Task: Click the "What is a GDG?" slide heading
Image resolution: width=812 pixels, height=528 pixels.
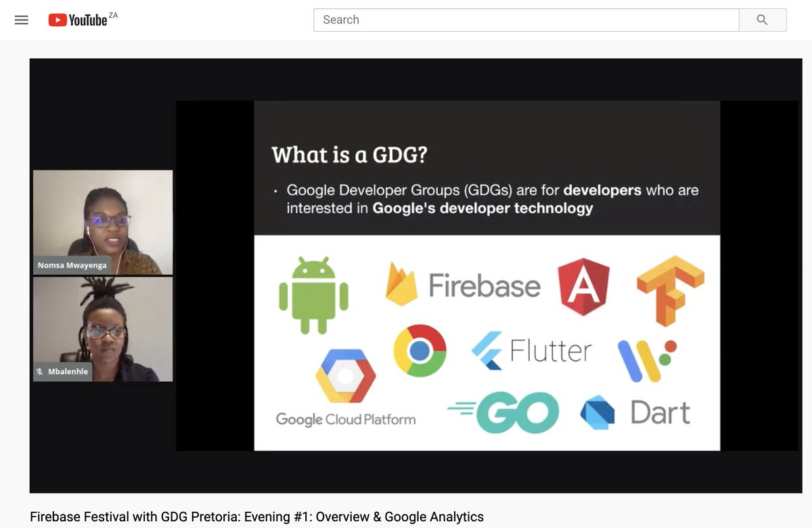Action: click(349, 154)
